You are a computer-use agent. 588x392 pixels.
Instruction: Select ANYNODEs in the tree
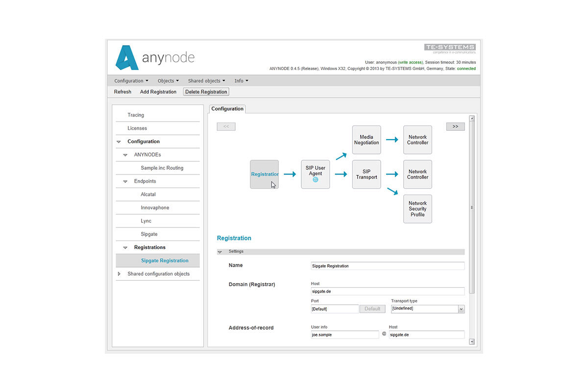(x=147, y=155)
